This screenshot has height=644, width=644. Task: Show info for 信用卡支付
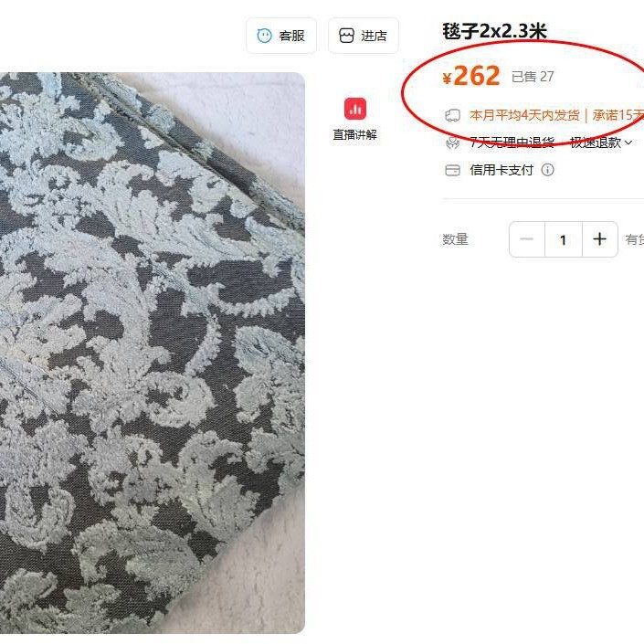(547, 170)
